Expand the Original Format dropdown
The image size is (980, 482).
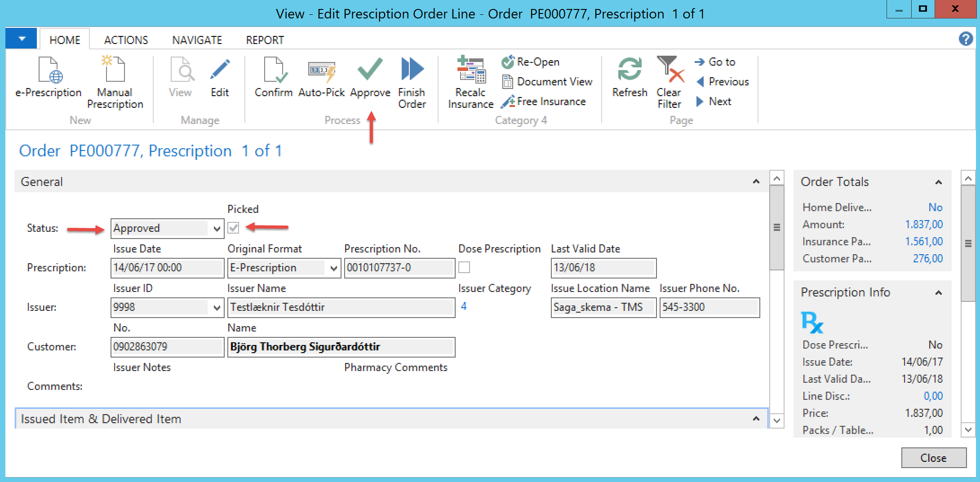(x=333, y=268)
